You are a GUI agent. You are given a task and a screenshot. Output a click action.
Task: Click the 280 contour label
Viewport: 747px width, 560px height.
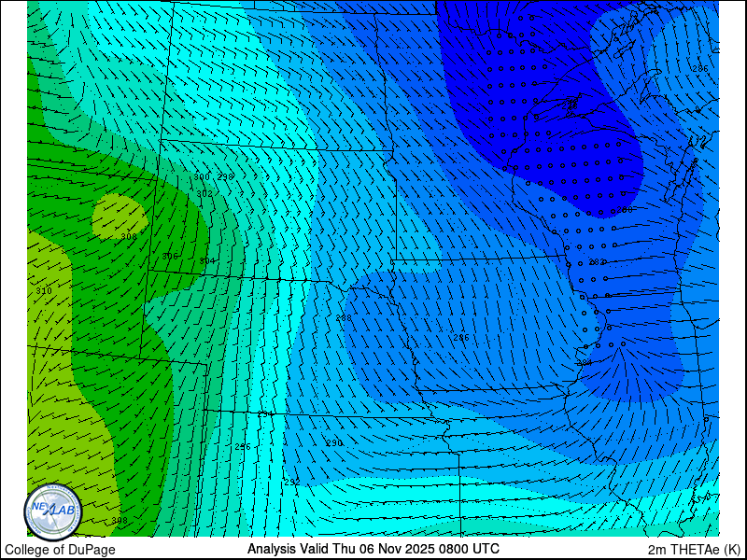click(x=624, y=209)
